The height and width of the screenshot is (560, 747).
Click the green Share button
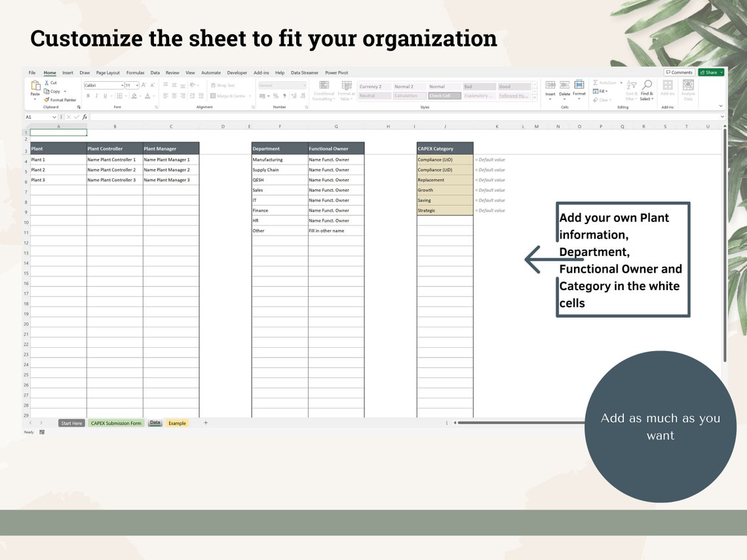point(711,73)
